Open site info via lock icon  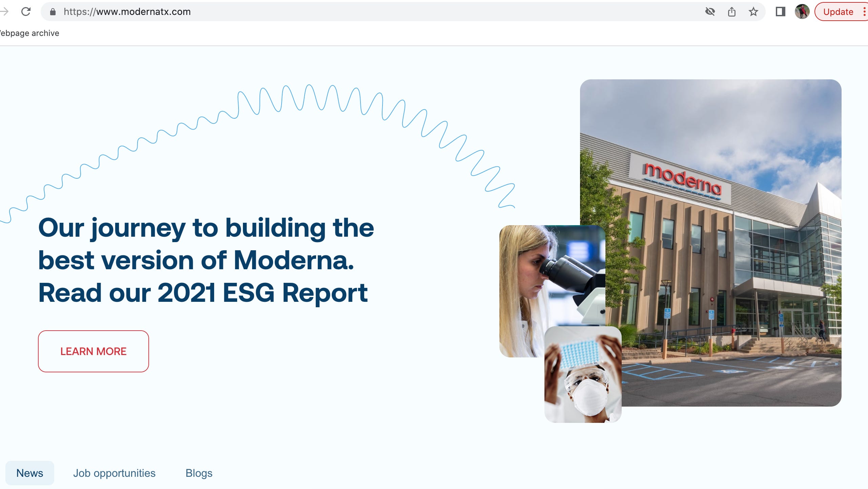coord(53,12)
